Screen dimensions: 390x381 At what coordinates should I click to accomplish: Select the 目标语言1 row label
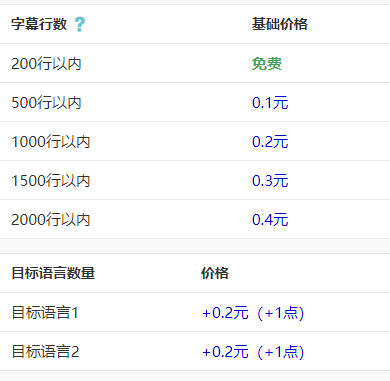[45, 313]
